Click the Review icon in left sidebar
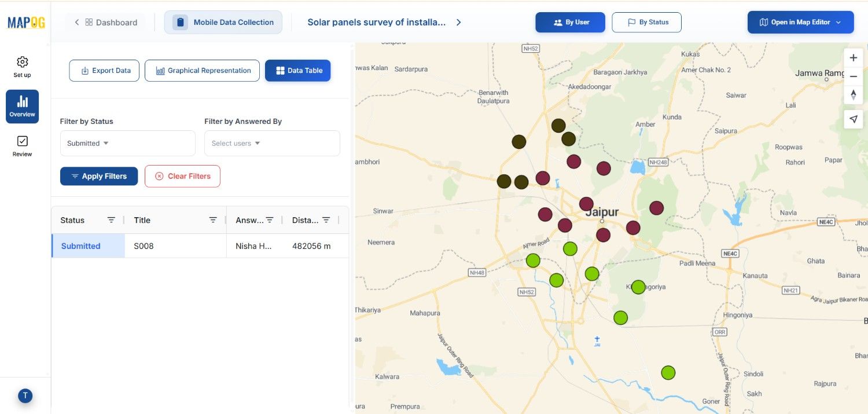 pos(22,145)
